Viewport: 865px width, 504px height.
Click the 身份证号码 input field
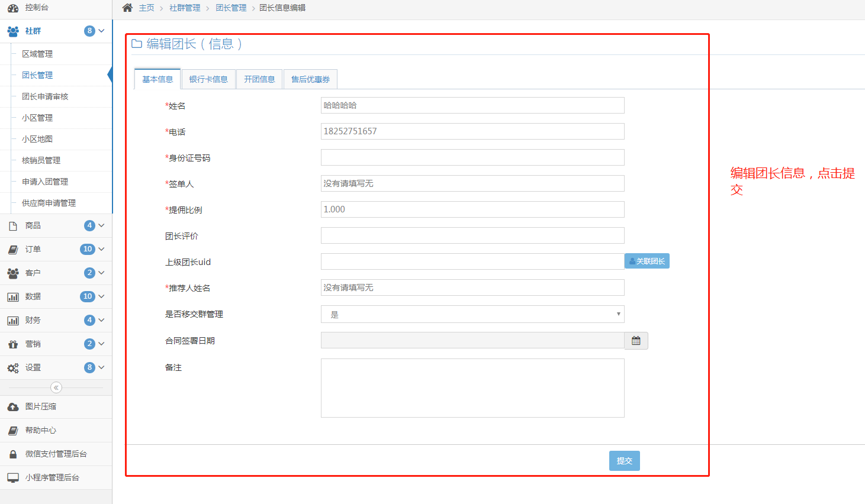coord(472,157)
